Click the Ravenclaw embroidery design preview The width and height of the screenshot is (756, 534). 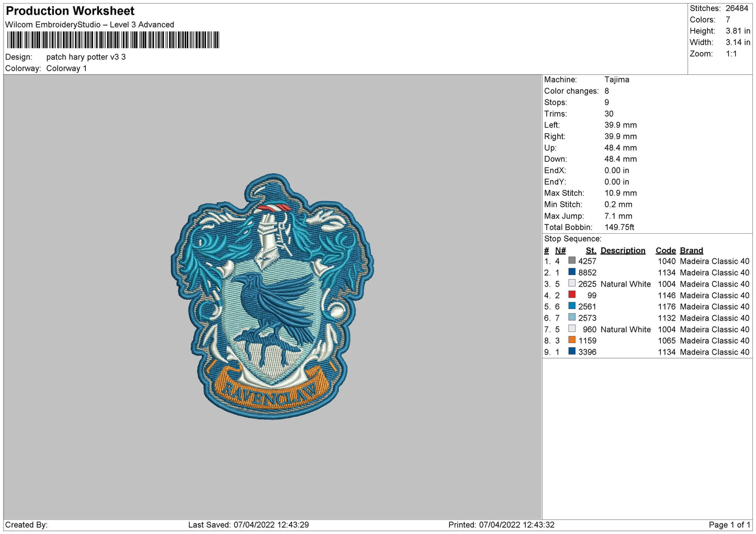272,296
